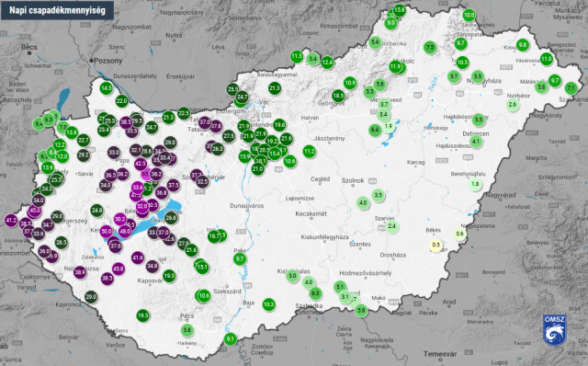The height and width of the screenshot is (366, 588).
Task: Select the 9.1 marker at the southern border
Action: [230, 339]
